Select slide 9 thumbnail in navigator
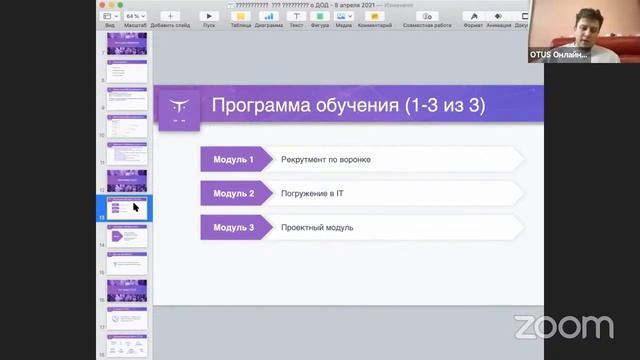640x360 pixels. [127, 98]
